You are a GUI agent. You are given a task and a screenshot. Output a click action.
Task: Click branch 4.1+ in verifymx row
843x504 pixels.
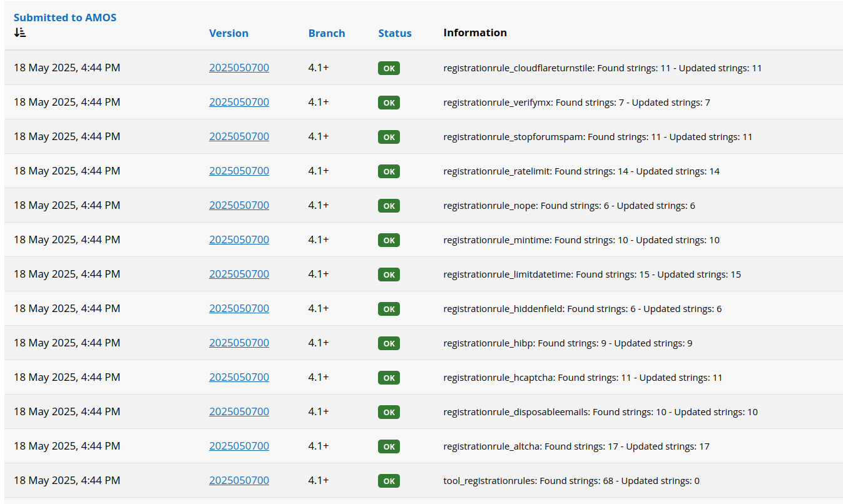coord(319,102)
